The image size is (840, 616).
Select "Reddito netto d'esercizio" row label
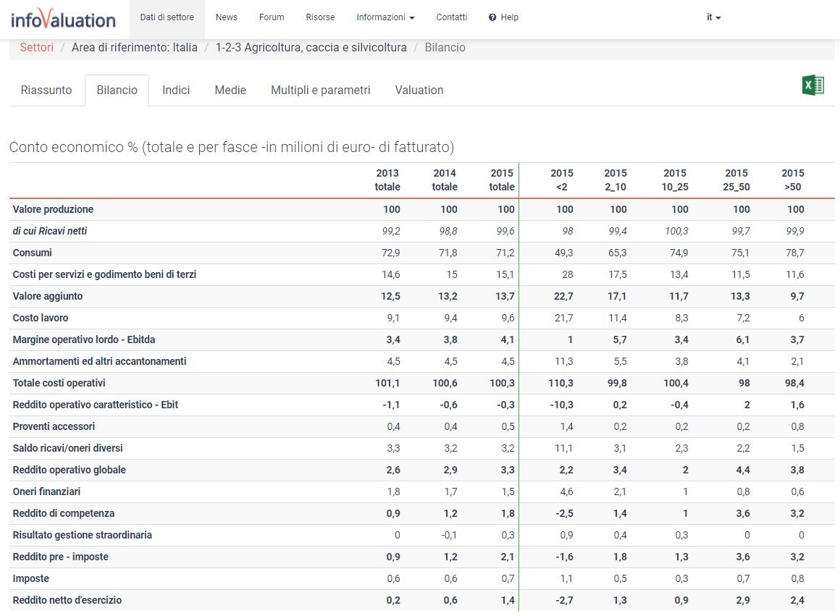[67, 600]
